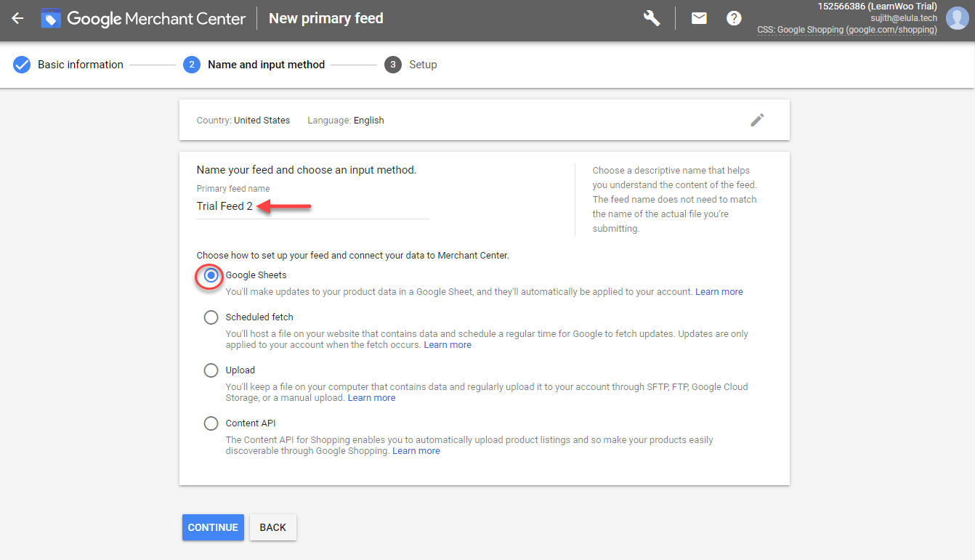Viewport: 975px width, 560px height.
Task: Click the Basic information checkmark icon
Action: click(x=22, y=65)
